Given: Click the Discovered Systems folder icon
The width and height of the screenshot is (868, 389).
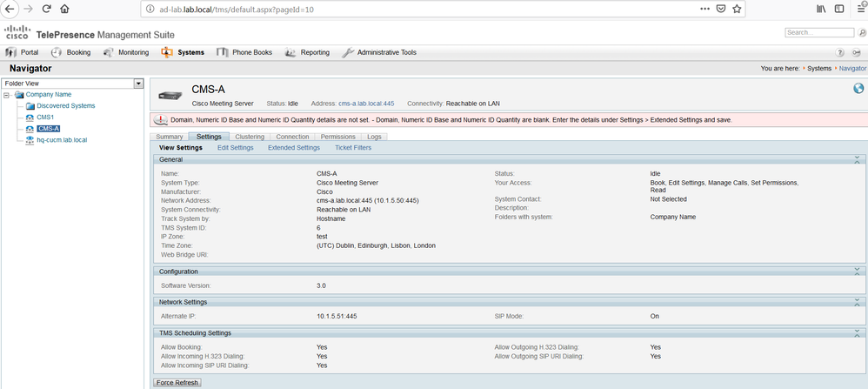Looking at the screenshot, I should (30, 106).
